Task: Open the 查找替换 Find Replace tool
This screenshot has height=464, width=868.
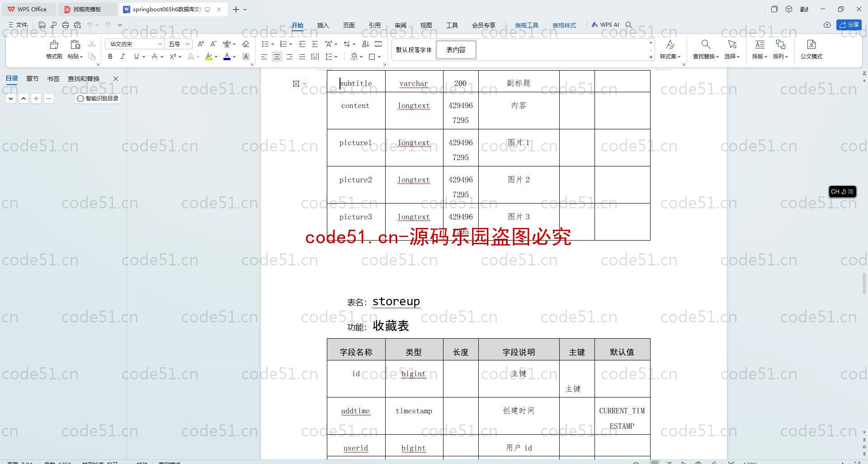Action: point(706,50)
